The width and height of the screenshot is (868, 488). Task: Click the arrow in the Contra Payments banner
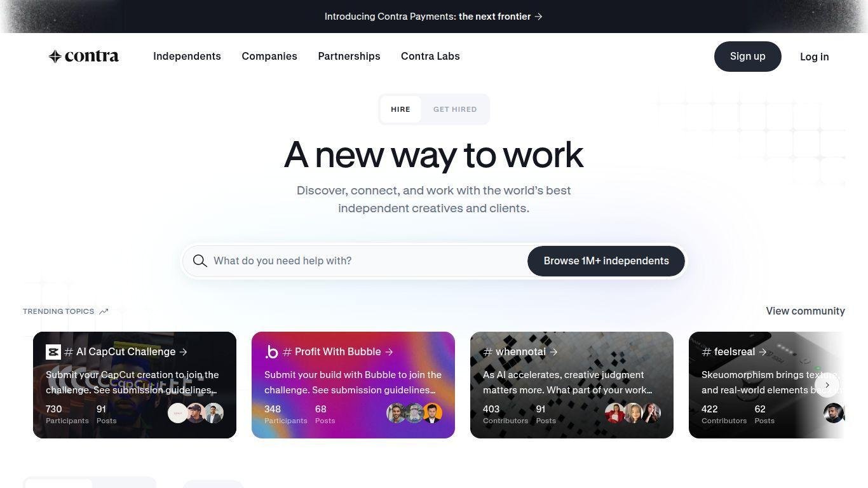[x=538, y=17]
